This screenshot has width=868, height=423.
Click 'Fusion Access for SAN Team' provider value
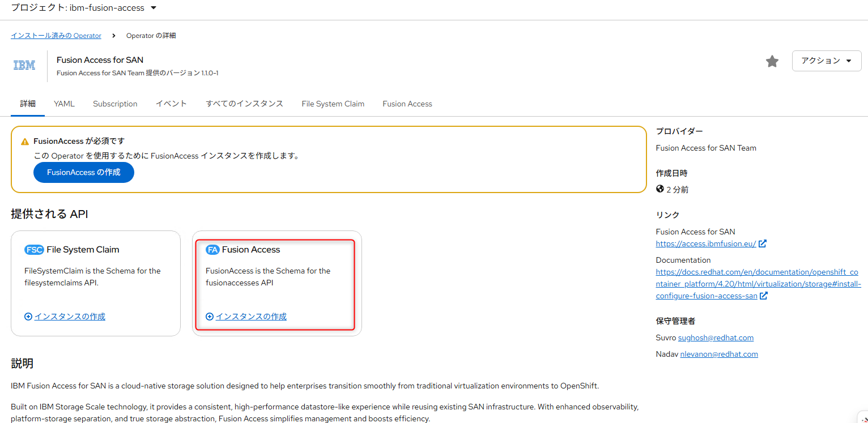tap(706, 148)
